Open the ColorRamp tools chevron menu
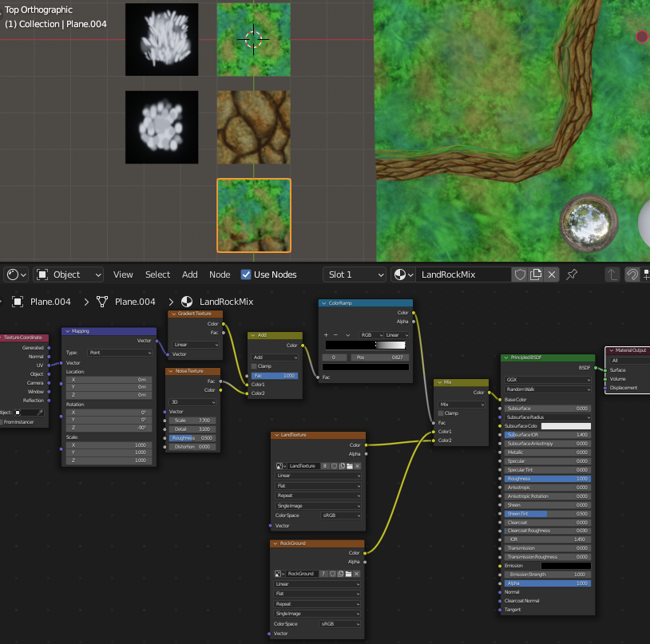The width and height of the screenshot is (650, 644). 347,334
